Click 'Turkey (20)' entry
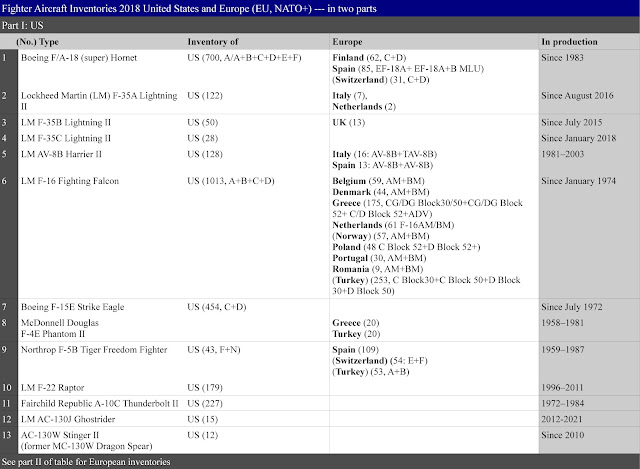The width and height of the screenshot is (640, 469). coord(356,334)
